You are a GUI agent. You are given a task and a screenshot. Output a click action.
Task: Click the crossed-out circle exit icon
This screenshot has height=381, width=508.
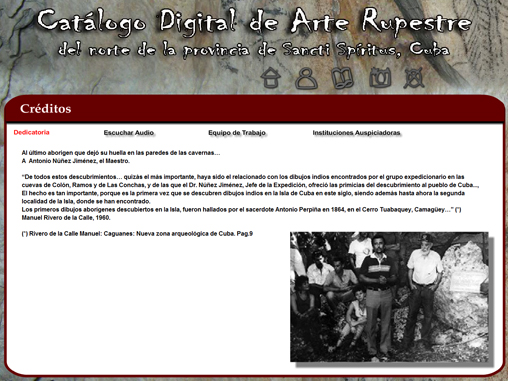(414, 78)
